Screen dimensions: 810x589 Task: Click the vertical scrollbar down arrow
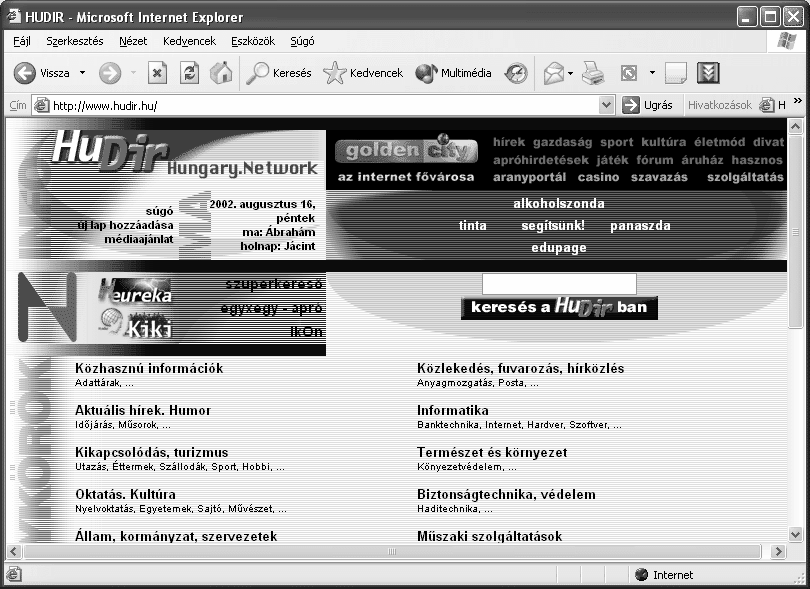point(795,534)
